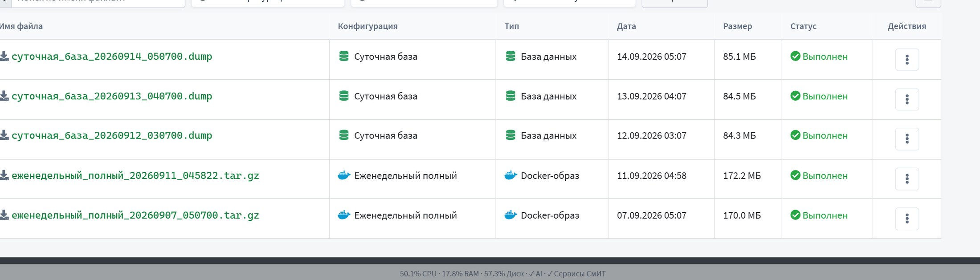The image size is (980, 280).
Task: Click green checkmark status icon in 07.09.2026 row
Action: [795, 215]
